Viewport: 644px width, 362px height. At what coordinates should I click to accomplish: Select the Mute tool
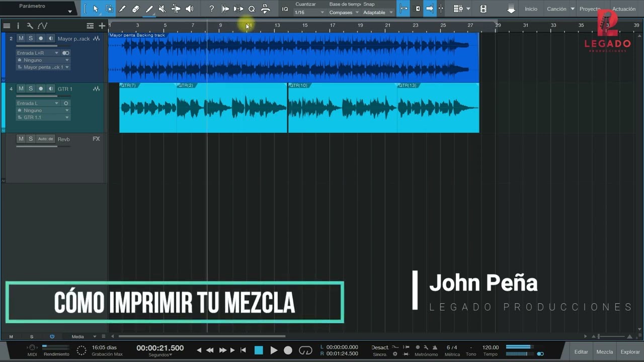[162, 9]
